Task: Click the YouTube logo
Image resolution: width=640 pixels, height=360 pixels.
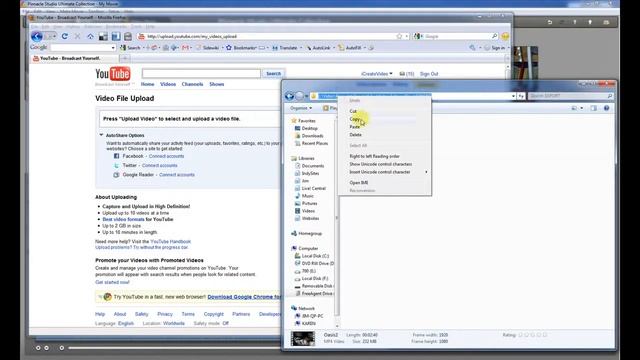Action: tap(113, 74)
